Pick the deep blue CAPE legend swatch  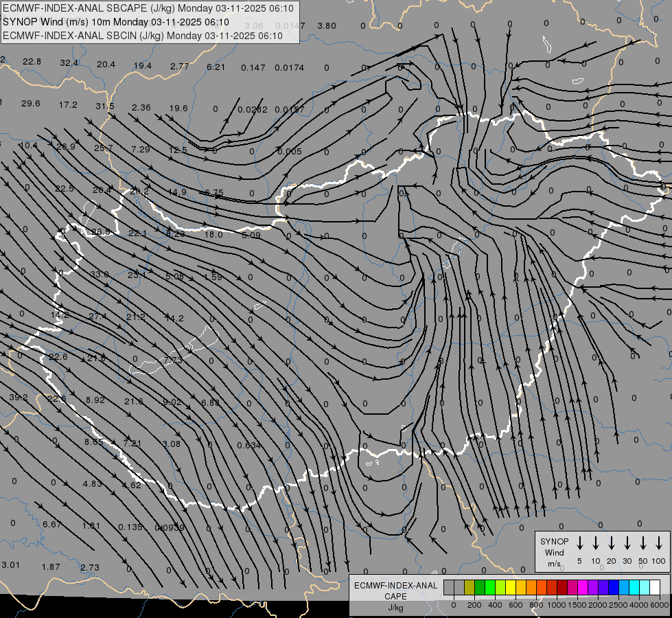(x=614, y=587)
